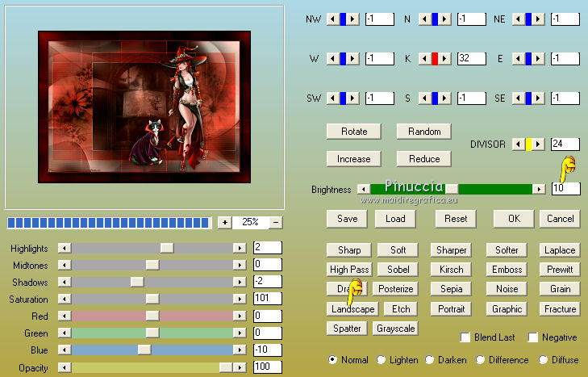The width and height of the screenshot is (588, 377).
Task: Click the Blue slider thumb
Action: [x=144, y=350]
